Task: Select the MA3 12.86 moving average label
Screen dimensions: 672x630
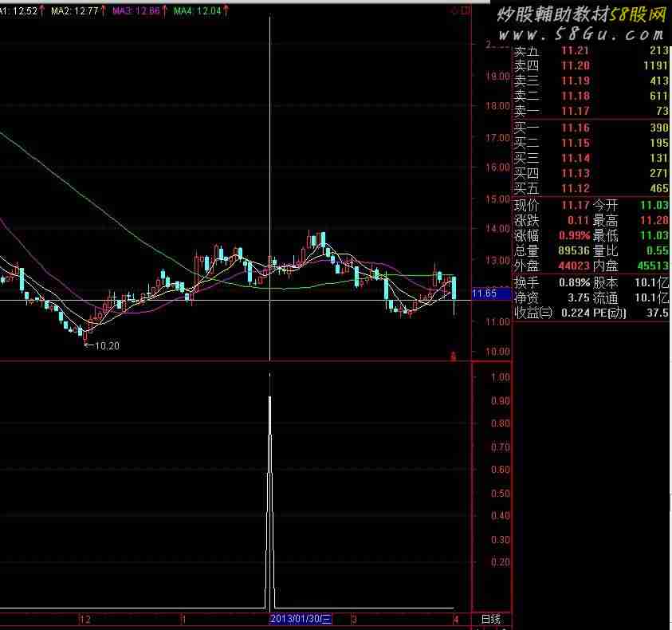Action: (135, 11)
